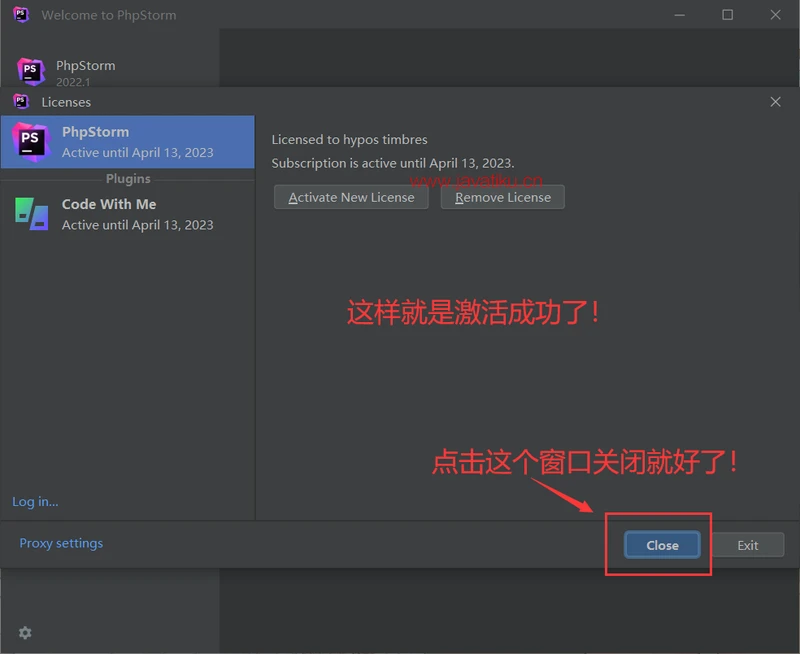The image size is (800, 654).
Task: Click the Licenses dialog title bar label
Action: (66, 102)
